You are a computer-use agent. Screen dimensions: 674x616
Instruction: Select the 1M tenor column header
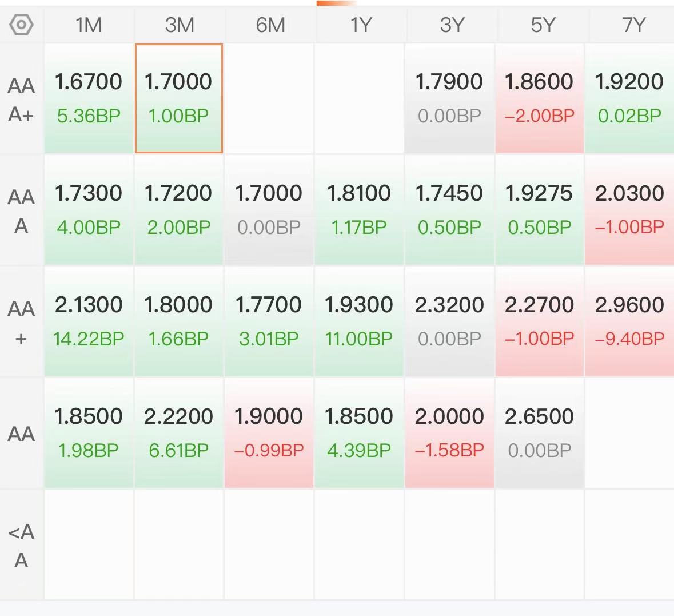pos(89,25)
